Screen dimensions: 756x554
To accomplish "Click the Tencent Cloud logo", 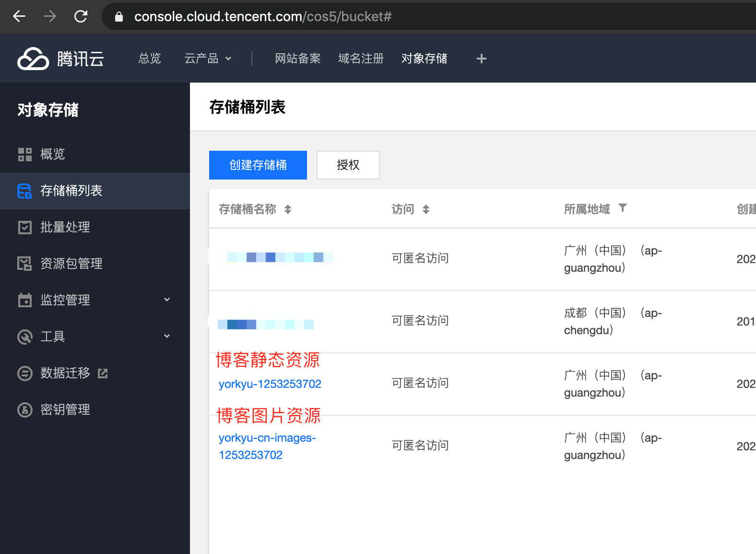I will tap(61, 59).
